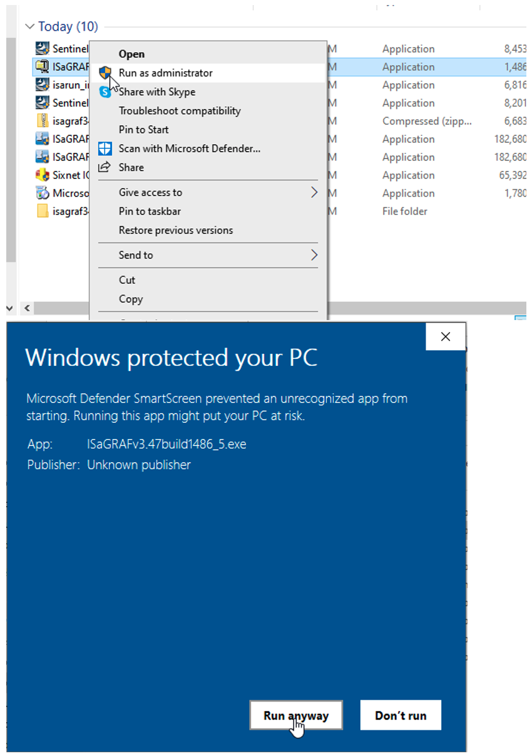Click the Skype icon in the context menu
532x756 pixels.
(x=106, y=92)
